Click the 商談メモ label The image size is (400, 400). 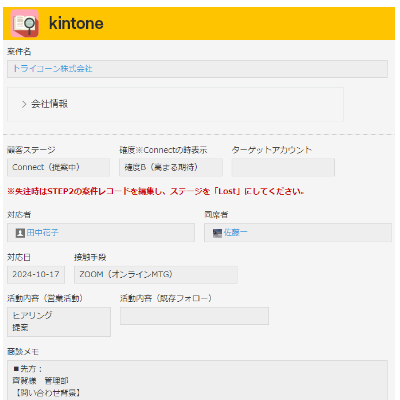click(x=23, y=352)
